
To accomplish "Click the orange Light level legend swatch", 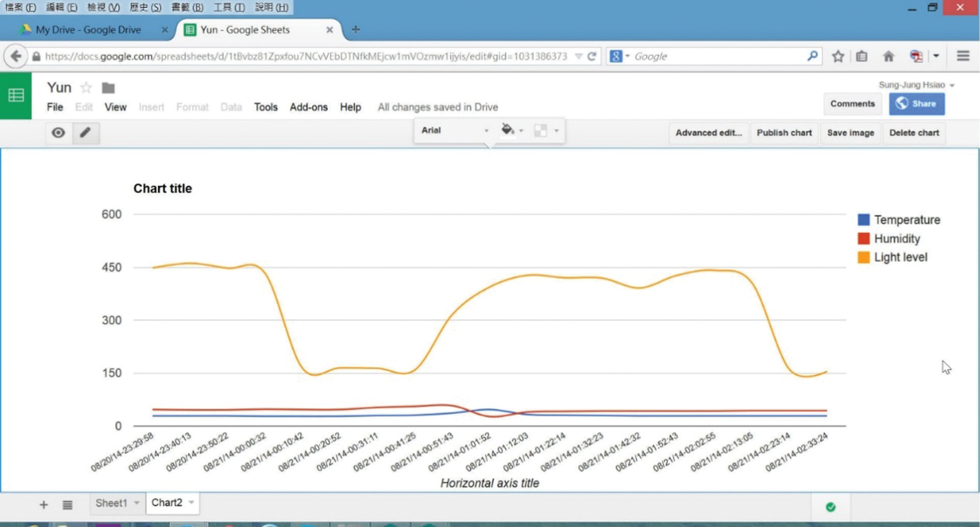I will (x=864, y=257).
